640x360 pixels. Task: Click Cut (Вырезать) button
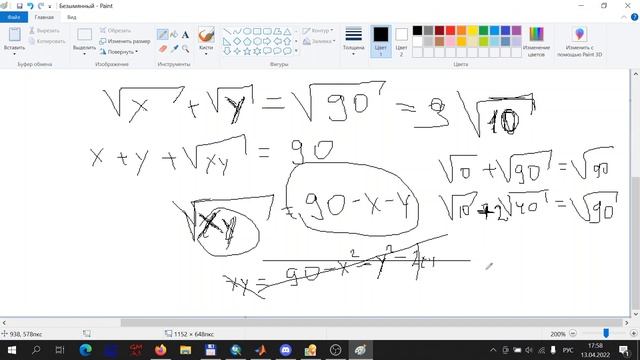pos(44,31)
